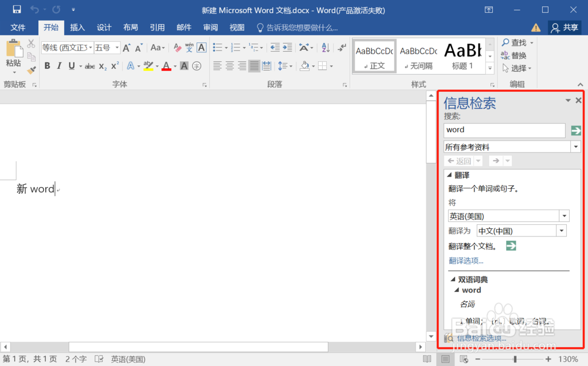Open the font name dropdown
588x366 pixels.
pyautogui.click(x=91, y=48)
